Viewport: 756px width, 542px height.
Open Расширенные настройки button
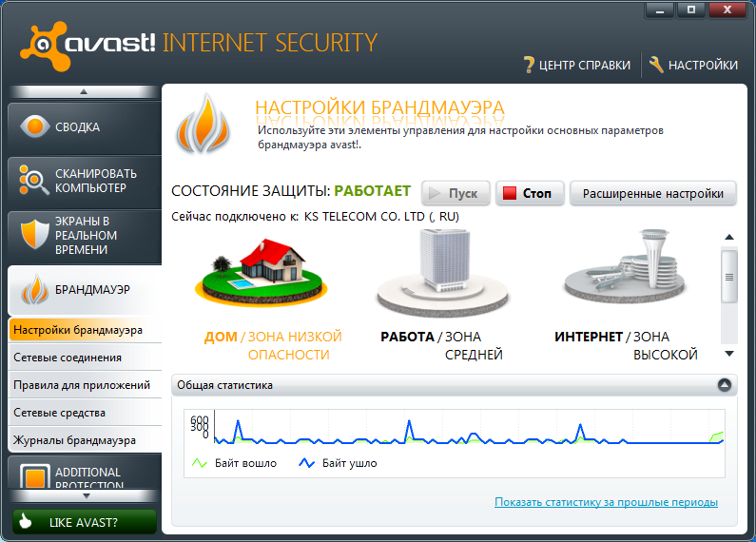(x=652, y=193)
